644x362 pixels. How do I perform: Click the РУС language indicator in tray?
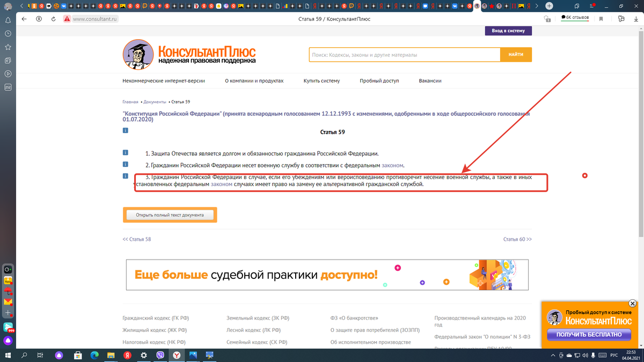pyautogui.click(x=615, y=355)
